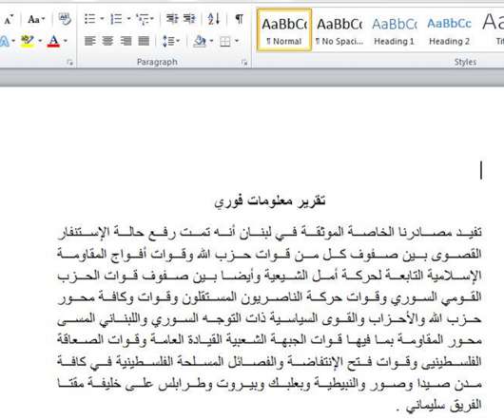This screenshot has width=504, height=420.
Task: Apply the red font color
Action: pos(53,41)
